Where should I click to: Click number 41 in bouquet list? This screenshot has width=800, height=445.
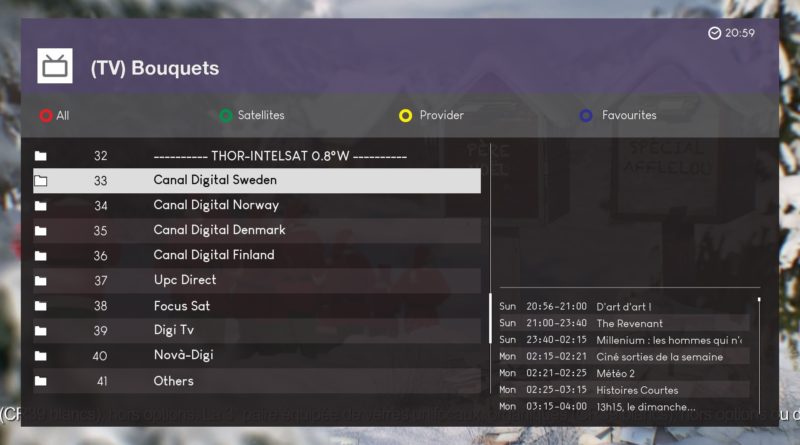point(102,381)
